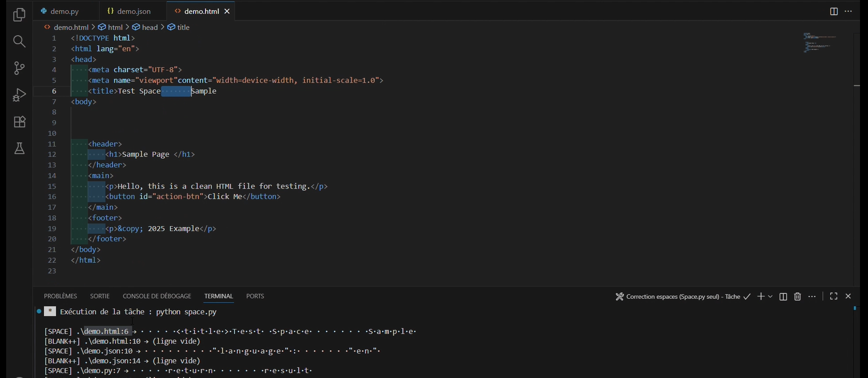The height and width of the screenshot is (378, 868).
Task: Click the code minimap preview
Action: click(820, 42)
